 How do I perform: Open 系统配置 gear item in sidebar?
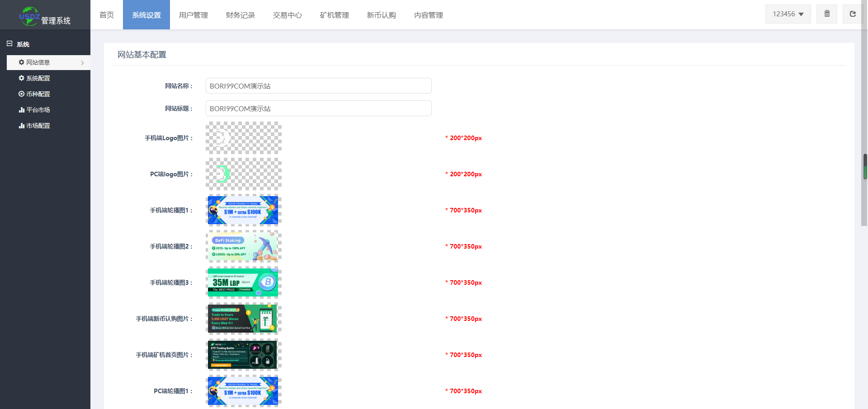(34, 78)
